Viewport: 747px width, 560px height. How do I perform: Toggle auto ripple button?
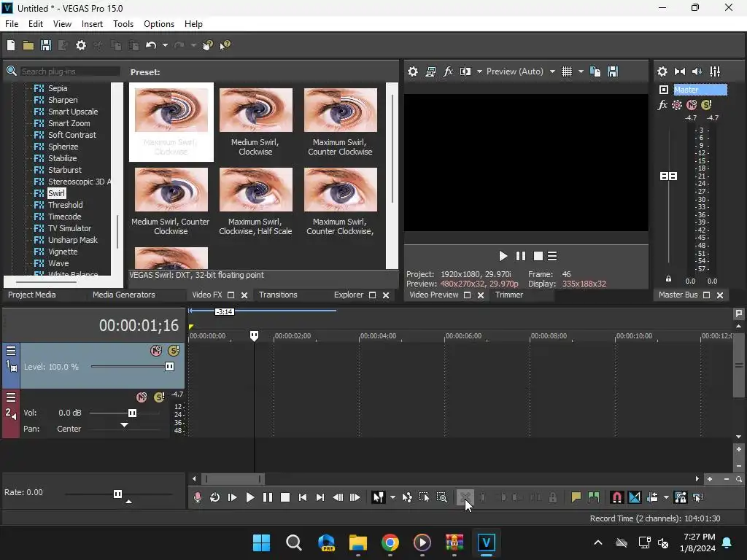(652, 497)
